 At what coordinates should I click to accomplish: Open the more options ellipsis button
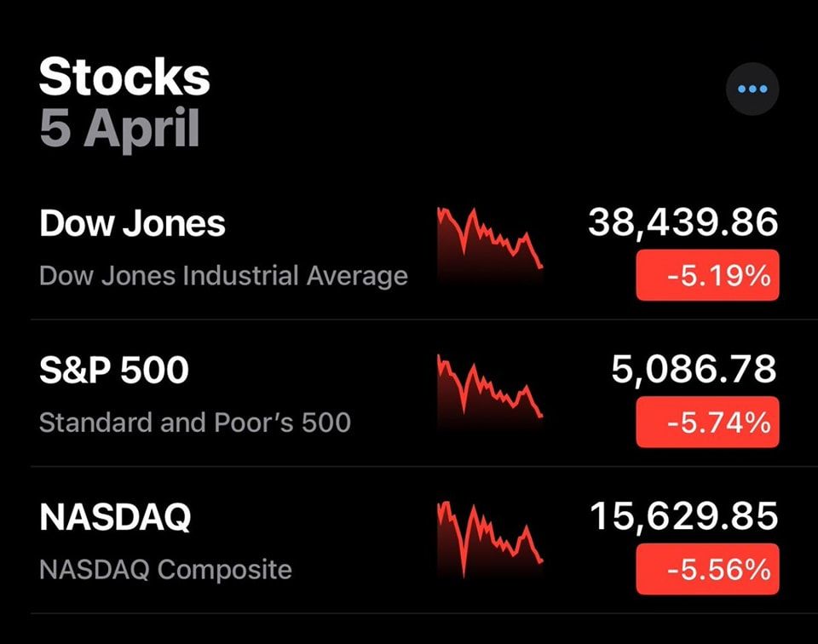click(x=752, y=89)
